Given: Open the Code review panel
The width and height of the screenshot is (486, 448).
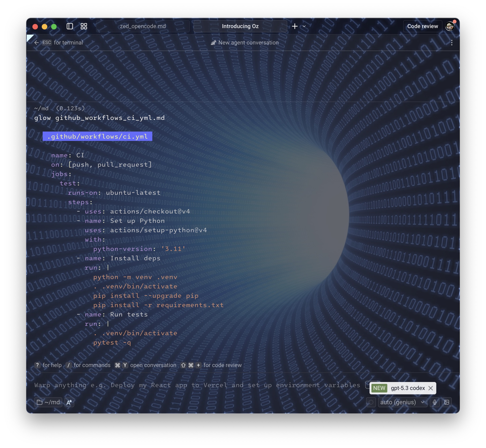Looking at the screenshot, I should click(422, 26).
